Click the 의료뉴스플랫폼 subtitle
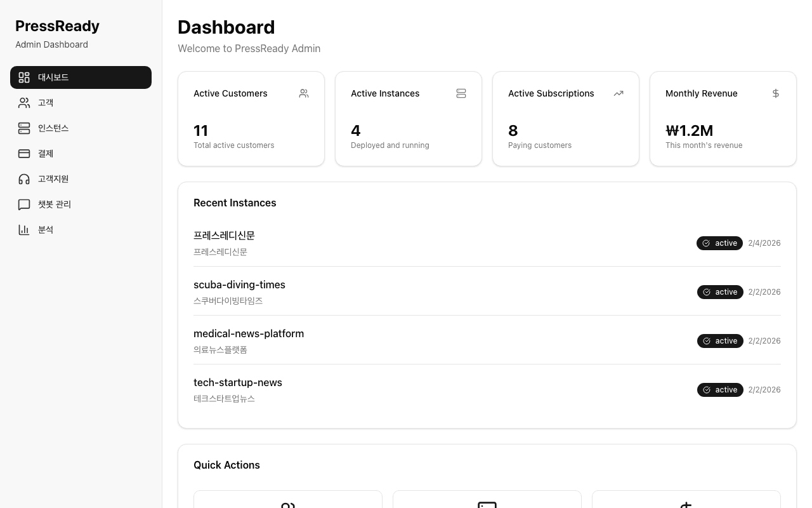 pyautogui.click(x=220, y=350)
